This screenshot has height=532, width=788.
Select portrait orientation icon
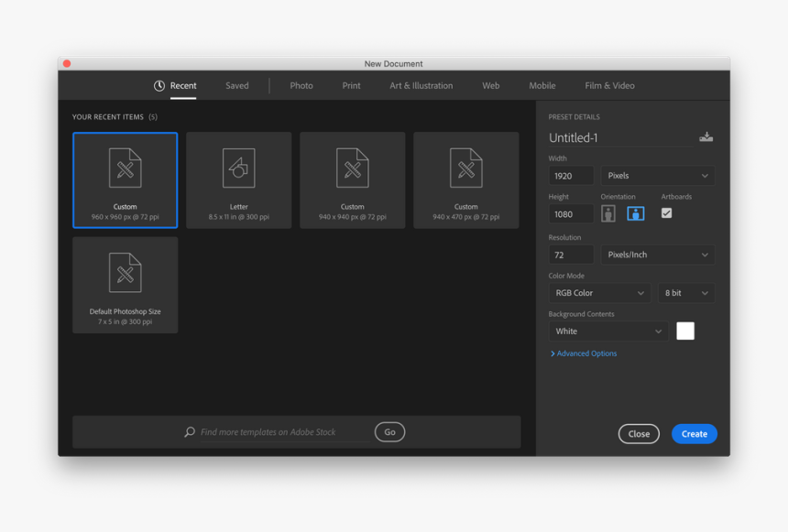click(x=609, y=212)
